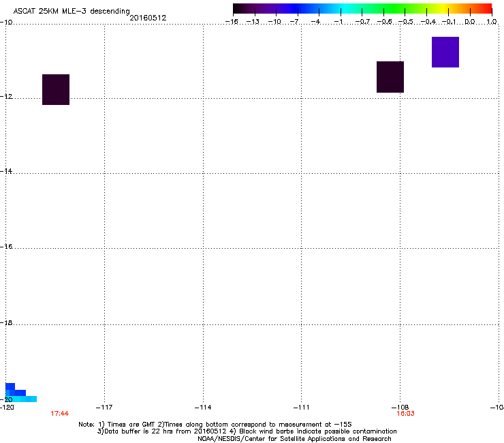Click the color bar label '1.0'
The height and width of the screenshot is (443, 504).
pos(492,22)
